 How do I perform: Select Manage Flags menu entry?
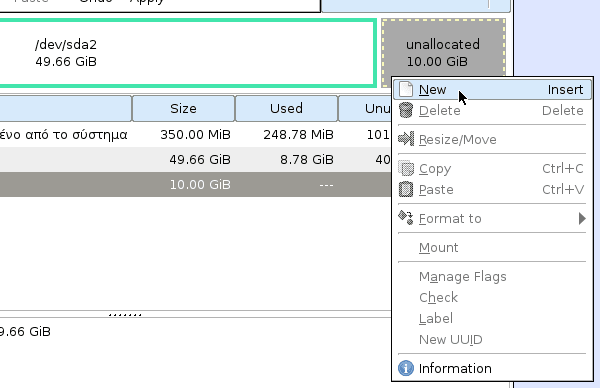[x=492, y=277]
